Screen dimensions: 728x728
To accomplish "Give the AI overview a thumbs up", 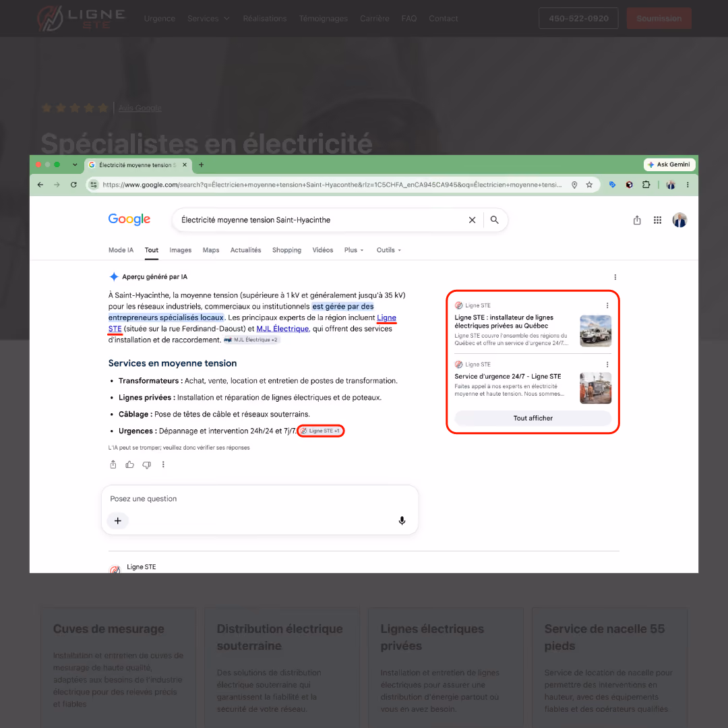I will [129, 464].
